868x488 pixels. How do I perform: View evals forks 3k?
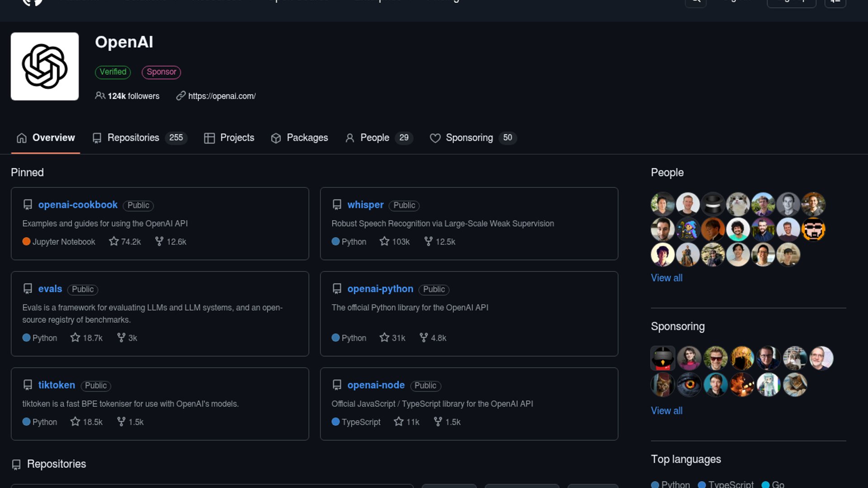coord(127,338)
